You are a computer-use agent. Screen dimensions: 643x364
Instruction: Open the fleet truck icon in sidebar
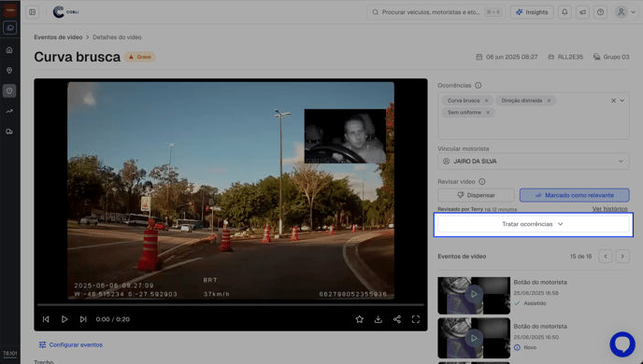pyautogui.click(x=9, y=132)
